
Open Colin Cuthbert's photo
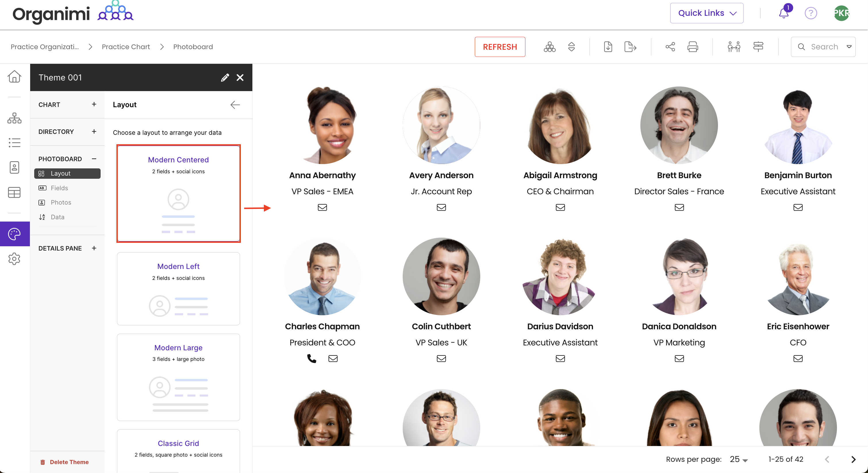click(x=441, y=277)
